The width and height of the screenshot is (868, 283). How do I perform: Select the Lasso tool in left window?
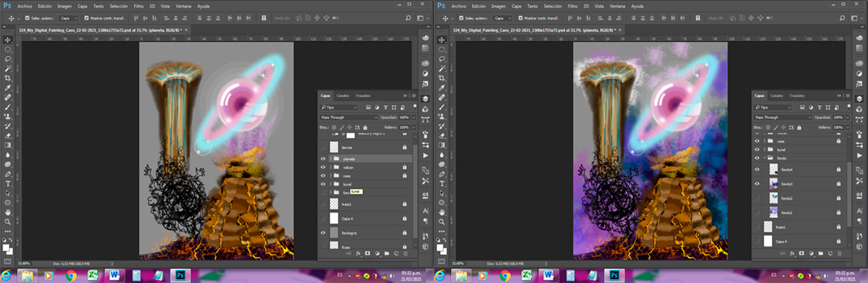coord(8,59)
